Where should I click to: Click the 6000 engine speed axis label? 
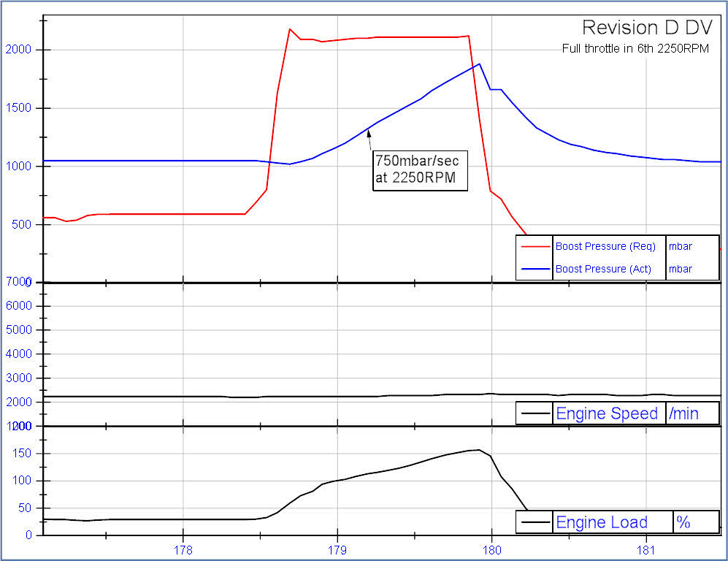[18, 306]
